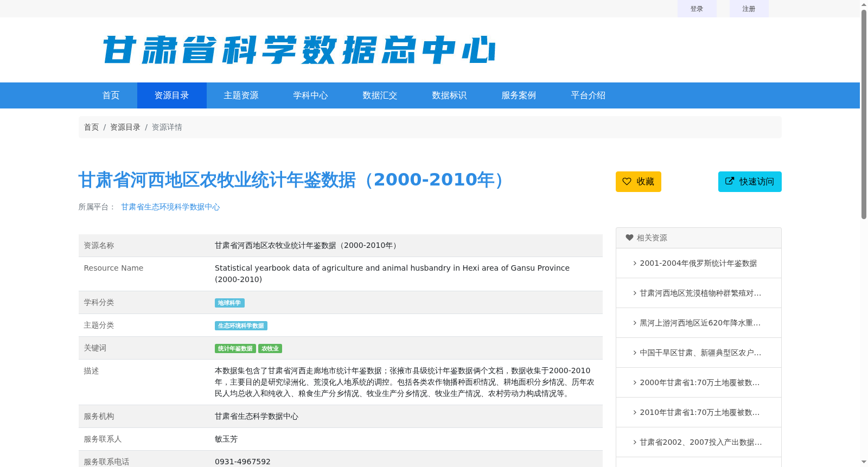Open 数据汇交 menu item

tap(380, 95)
